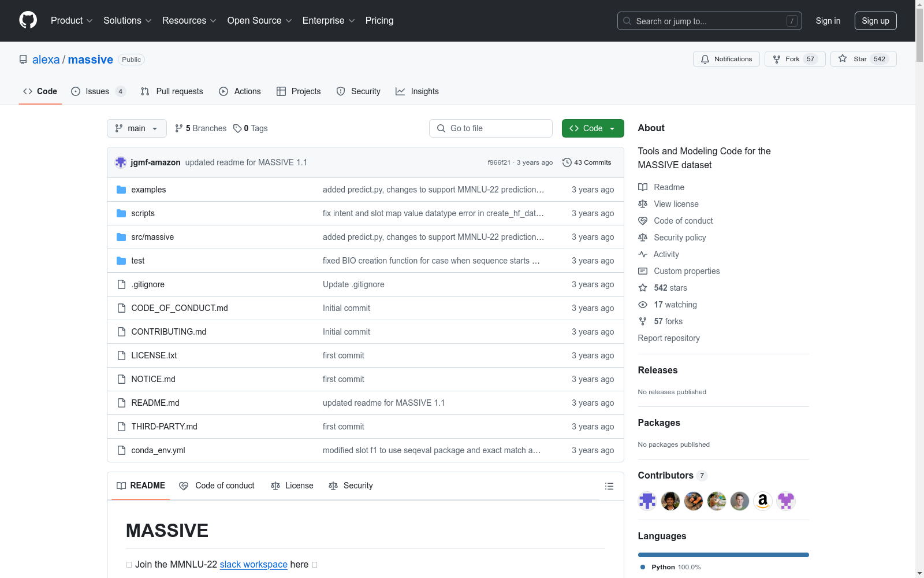The image size is (924, 578).
Task: Click the test folder icon
Action: pos(121,261)
